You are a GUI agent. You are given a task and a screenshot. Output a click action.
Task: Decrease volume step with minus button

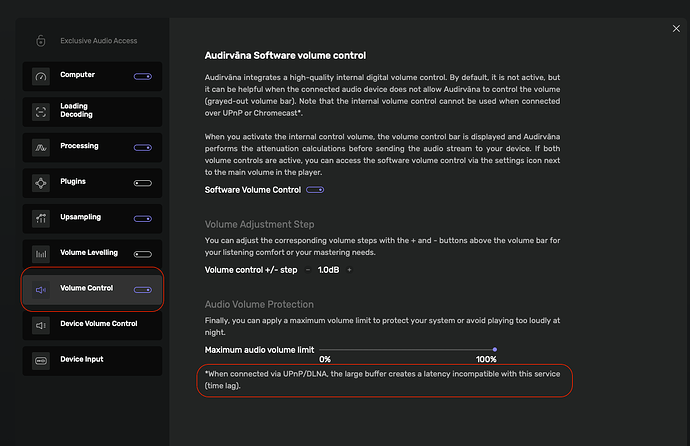coord(307,270)
